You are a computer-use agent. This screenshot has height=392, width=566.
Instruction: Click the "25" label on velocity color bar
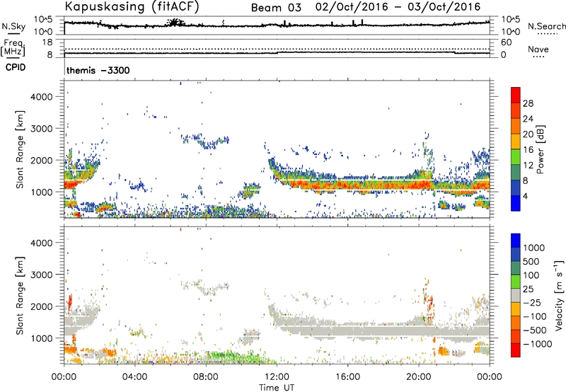(528, 289)
